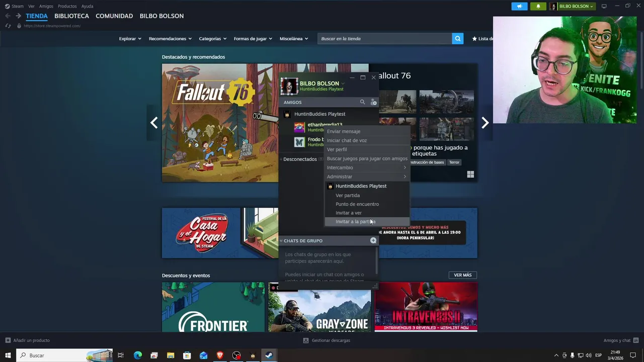This screenshot has width=644, height=362.
Task: Open the Miscelánea dropdown
Action: pos(294,39)
